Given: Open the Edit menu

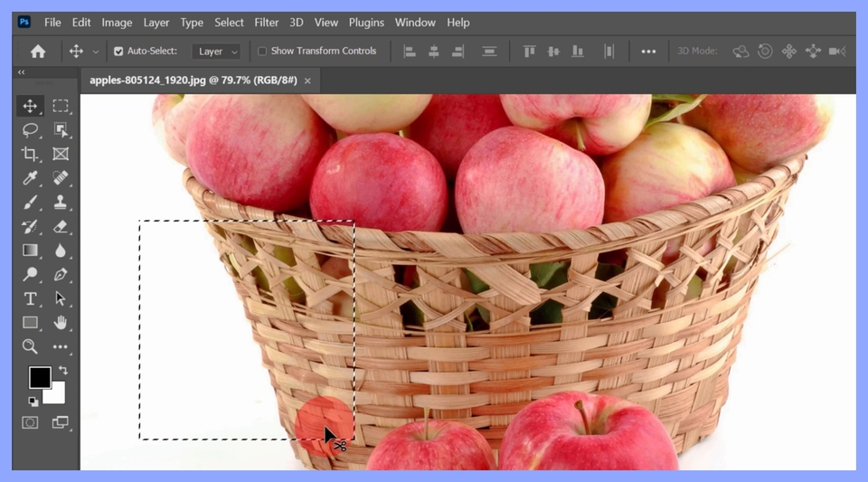Looking at the screenshot, I should click(80, 23).
